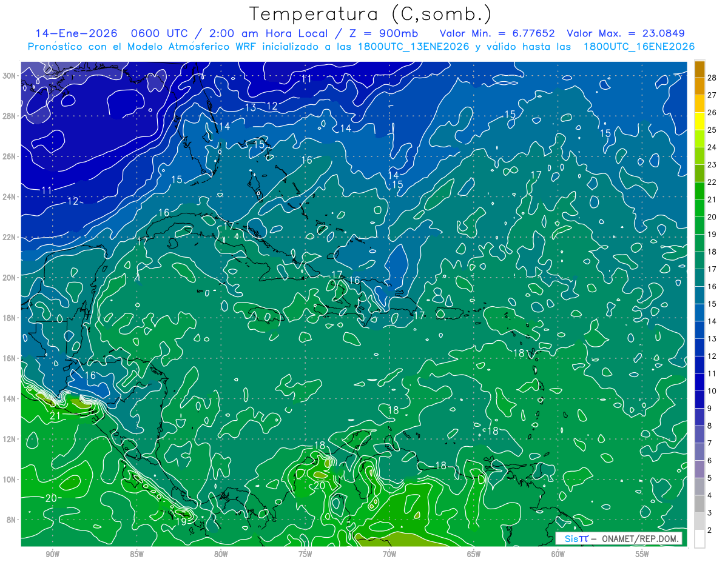
Task: Click the 85W longitude axis label
Action: [x=136, y=554]
